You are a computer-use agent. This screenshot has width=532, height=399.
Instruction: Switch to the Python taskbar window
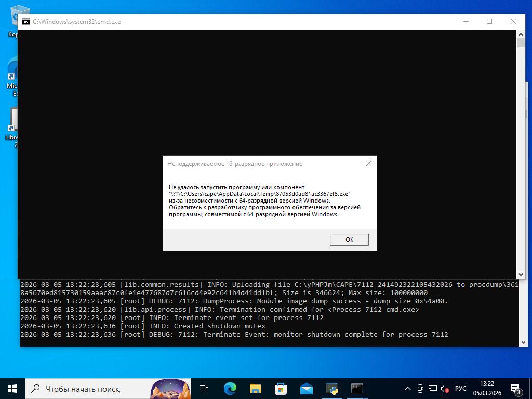331,388
